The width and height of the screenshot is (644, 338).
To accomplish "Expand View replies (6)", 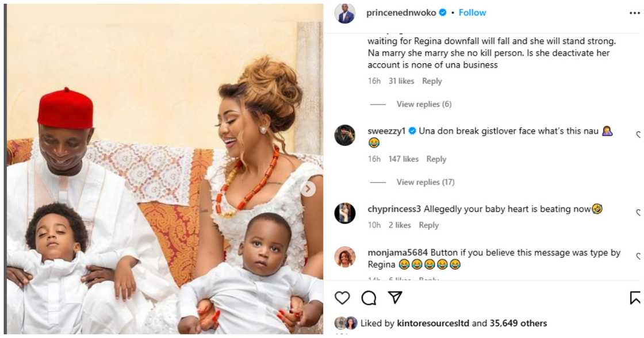I will 424,104.
